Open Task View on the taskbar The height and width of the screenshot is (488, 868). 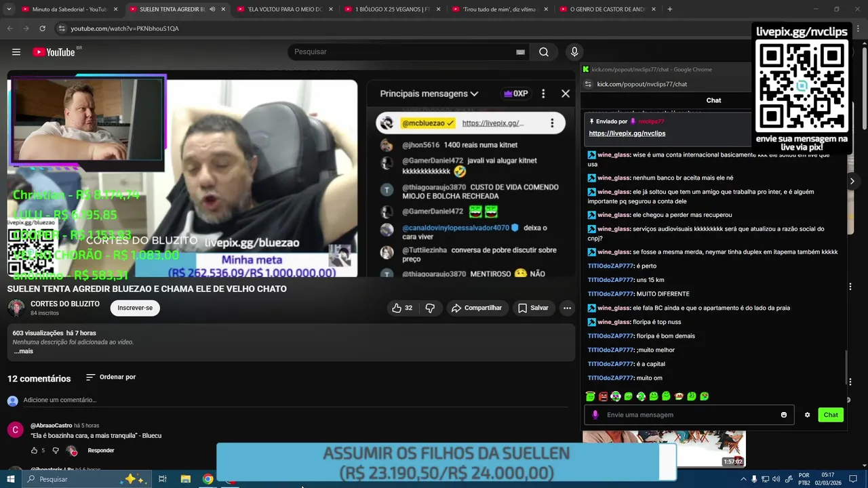pyautogui.click(x=163, y=479)
